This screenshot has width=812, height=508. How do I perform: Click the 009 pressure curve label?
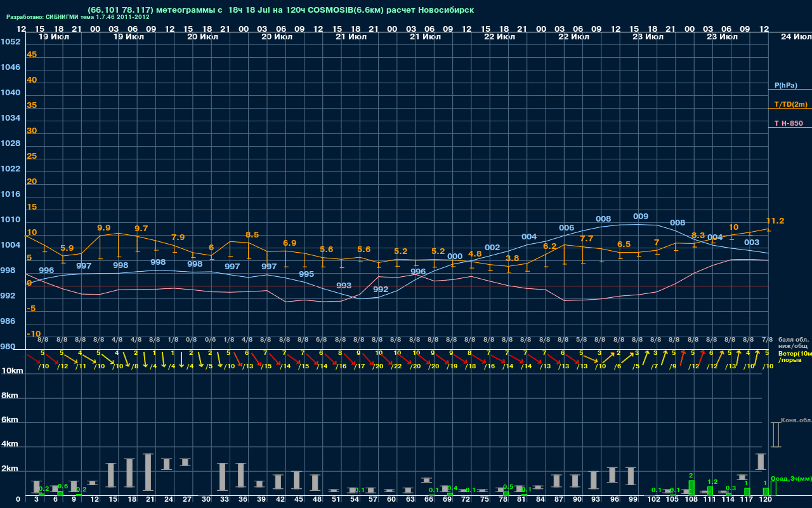(641, 217)
